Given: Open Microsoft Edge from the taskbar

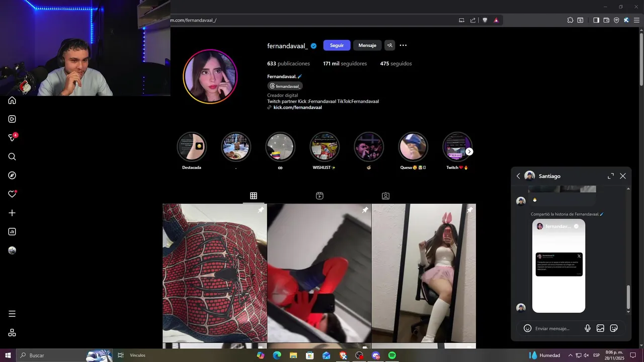Looking at the screenshot, I should (x=277, y=355).
